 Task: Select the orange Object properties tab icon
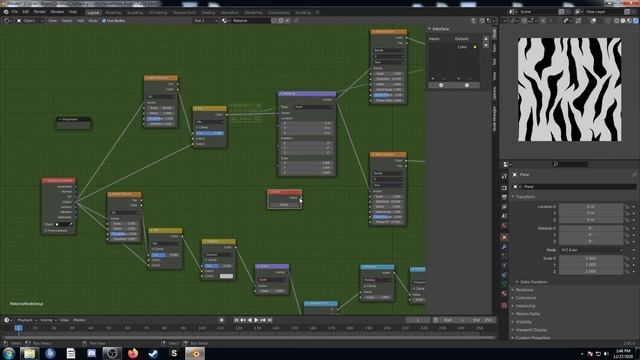(x=504, y=237)
